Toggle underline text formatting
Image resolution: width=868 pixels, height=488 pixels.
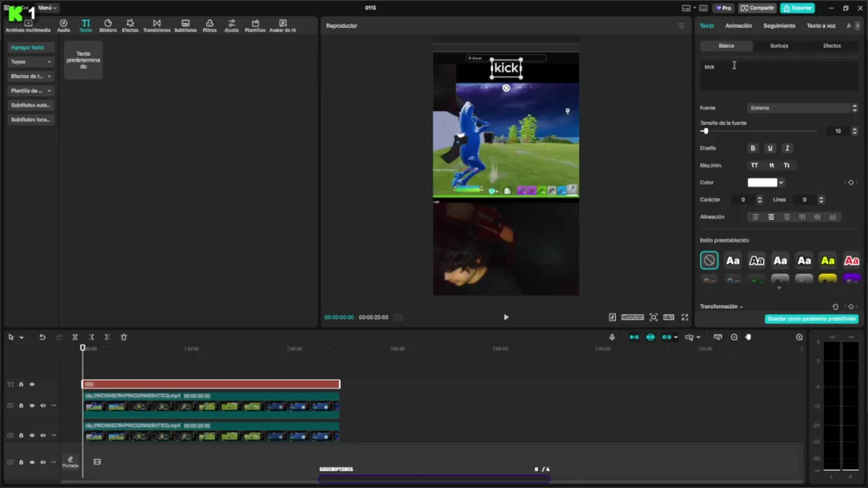[x=770, y=148]
